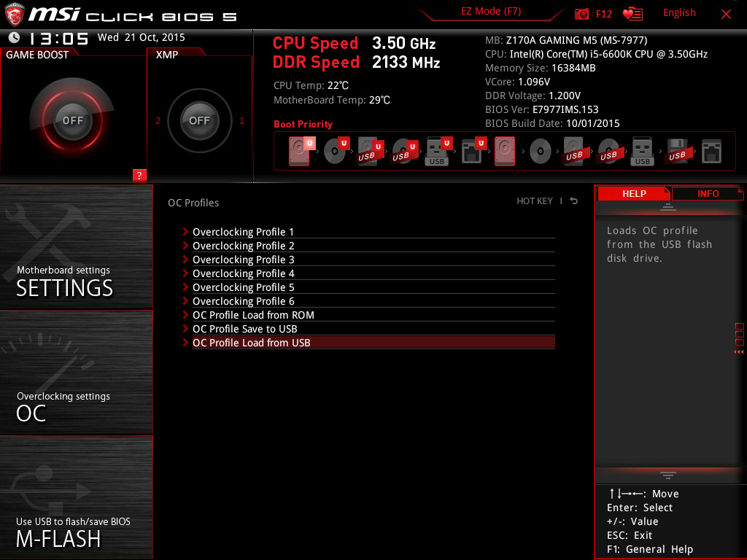747x560 pixels.
Task: Open the SETTINGS motherboard section
Action: point(76,246)
